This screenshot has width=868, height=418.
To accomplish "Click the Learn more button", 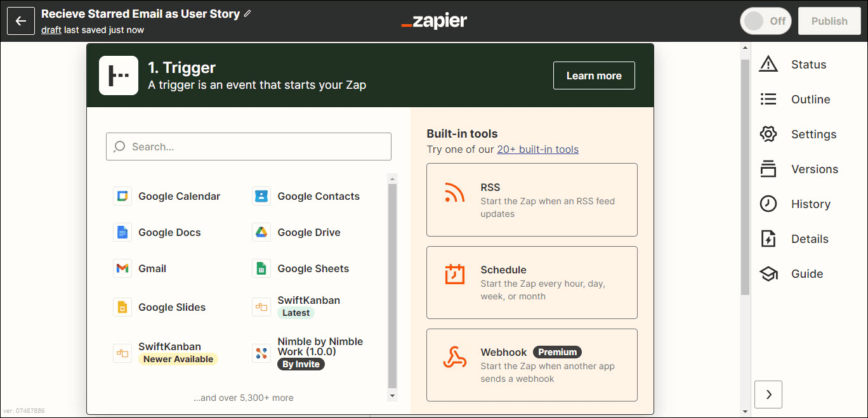I will point(594,75).
